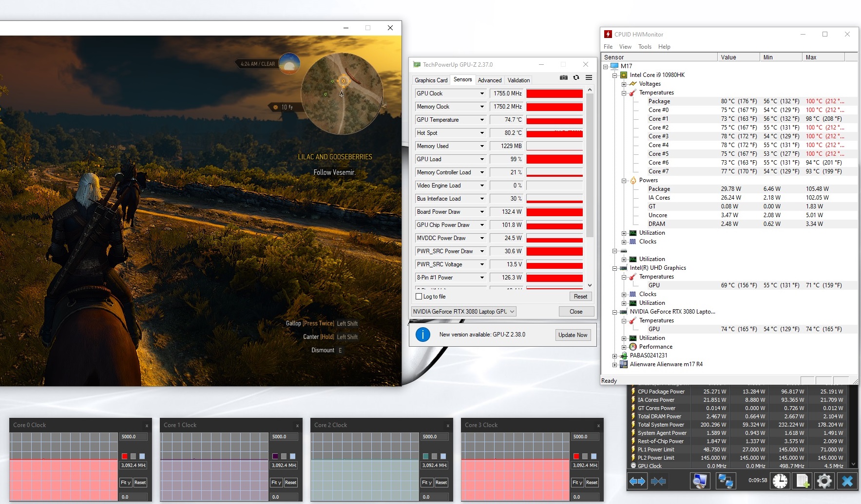
Task: Switch to the Graphics Card tab
Action: [x=431, y=80]
